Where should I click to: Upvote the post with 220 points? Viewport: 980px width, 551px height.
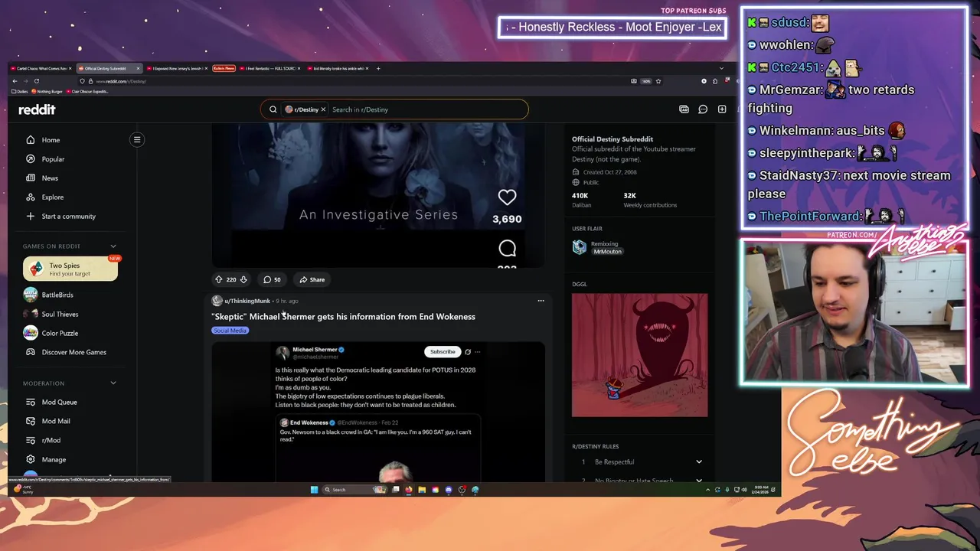[x=218, y=279]
